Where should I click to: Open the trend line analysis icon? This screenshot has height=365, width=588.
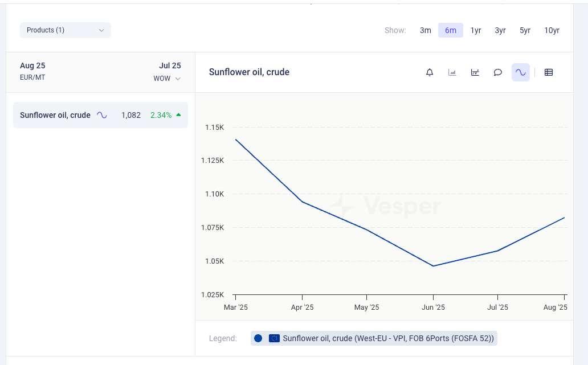click(475, 72)
